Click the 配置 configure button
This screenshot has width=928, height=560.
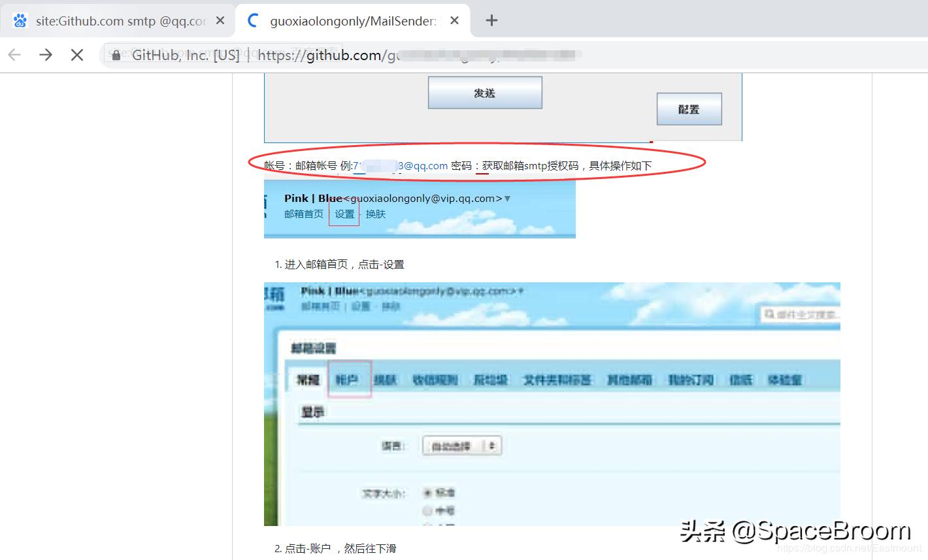[x=688, y=109]
